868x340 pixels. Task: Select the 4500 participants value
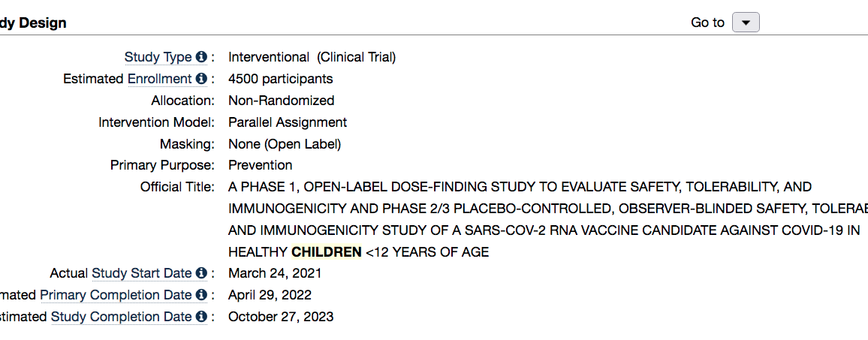pyautogui.click(x=281, y=79)
